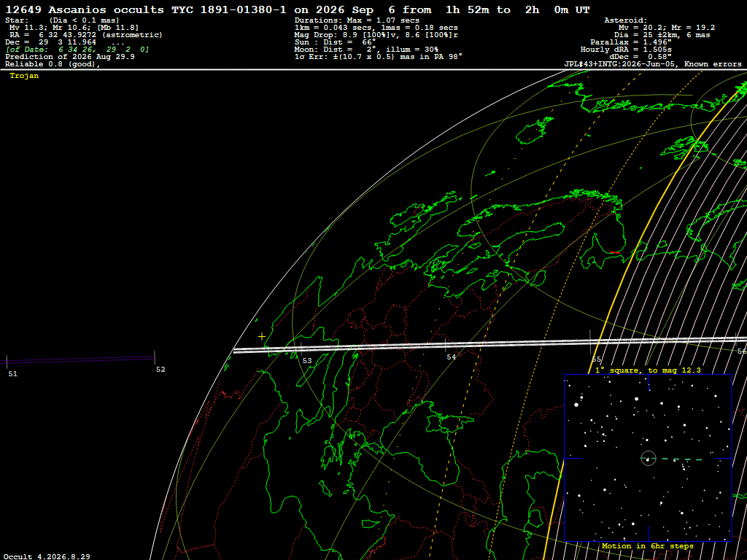Viewport: 747px width, 560px height.
Task: Click the Occult 4.2026.8.29 version label
Action: pos(47,556)
